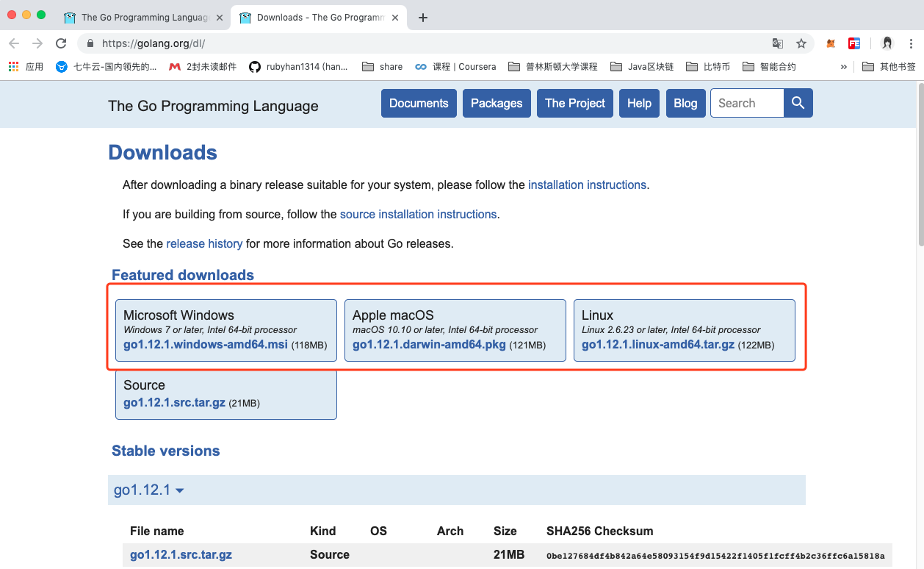This screenshot has width=924, height=569.
Task: Open the Apps grid bookmark icon
Action: 13,66
